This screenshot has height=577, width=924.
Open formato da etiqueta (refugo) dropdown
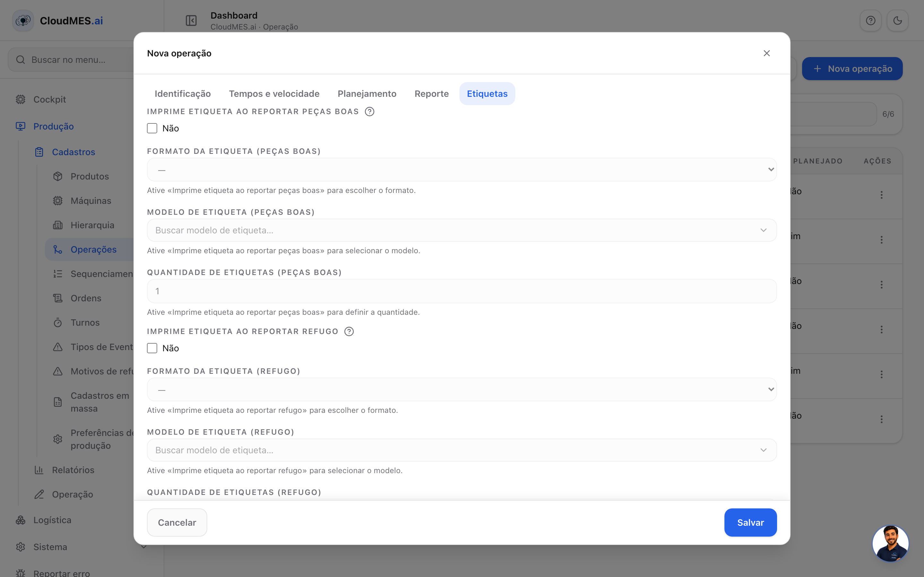pos(462,389)
